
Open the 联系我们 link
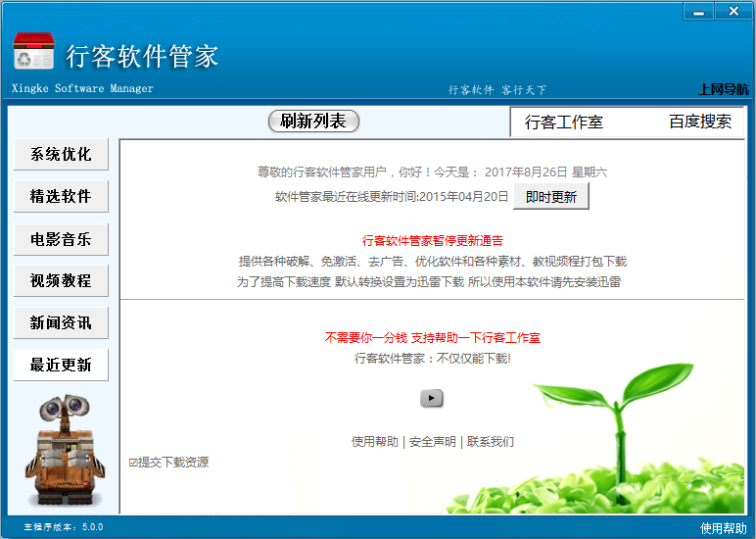490,442
